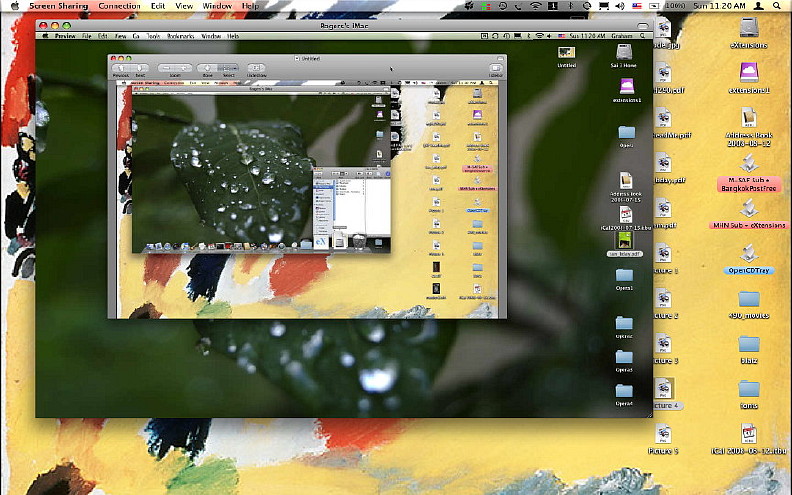The image size is (792, 495).
Task: Open the local View menu
Action: (x=184, y=6)
